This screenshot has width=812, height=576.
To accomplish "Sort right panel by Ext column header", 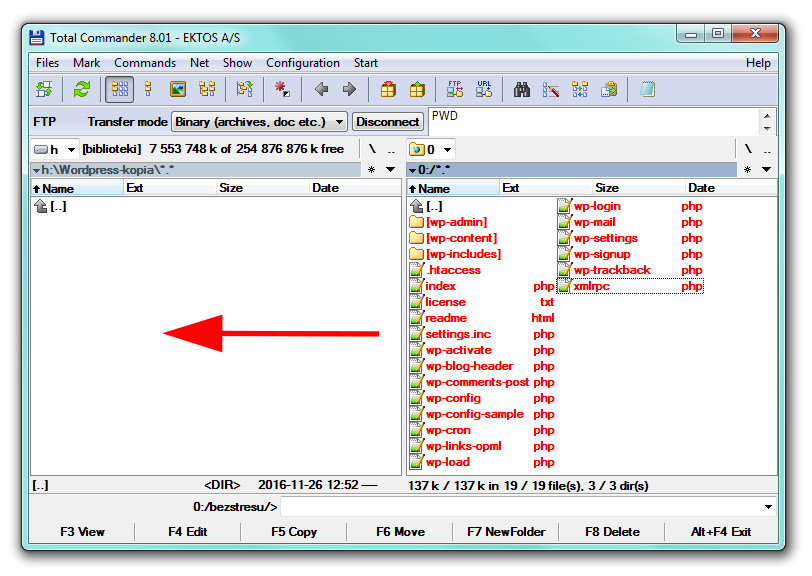I will point(546,188).
